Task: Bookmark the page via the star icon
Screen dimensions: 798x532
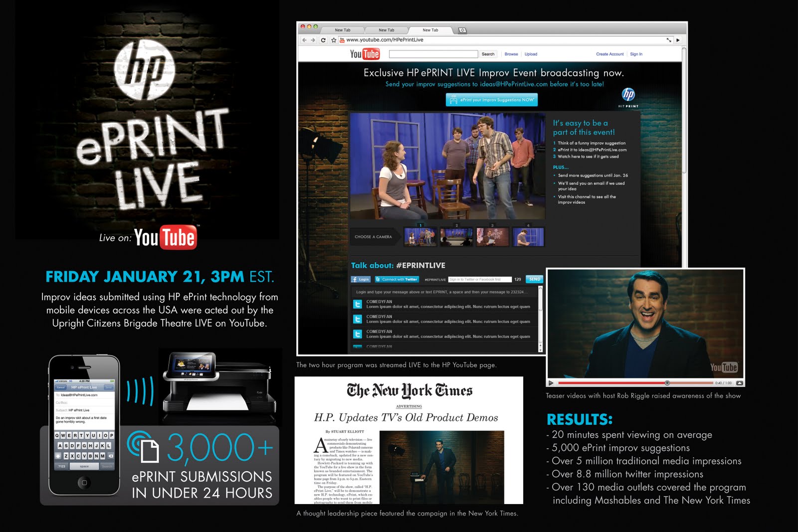Action: click(333, 39)
